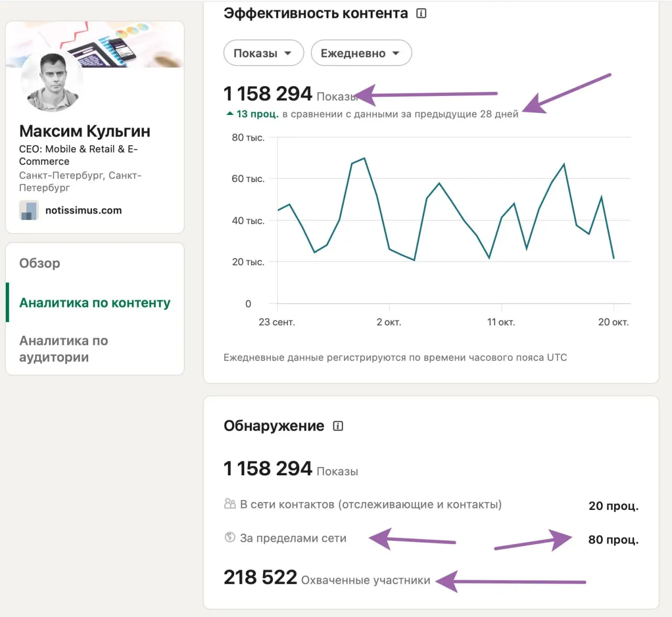This screenshot has width=672, height=617.
Task: Click the 11 окт. date label
Action: pos(501,322)
